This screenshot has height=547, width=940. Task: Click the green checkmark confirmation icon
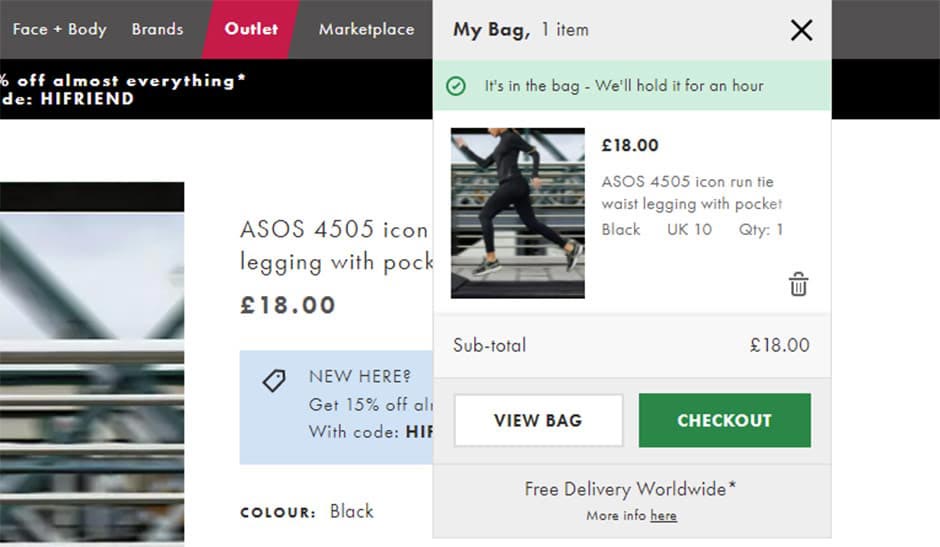coord(456,86)
